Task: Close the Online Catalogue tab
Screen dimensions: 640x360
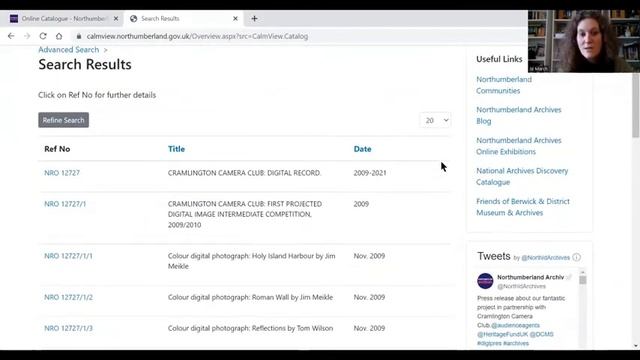Action: coord(116,18)
